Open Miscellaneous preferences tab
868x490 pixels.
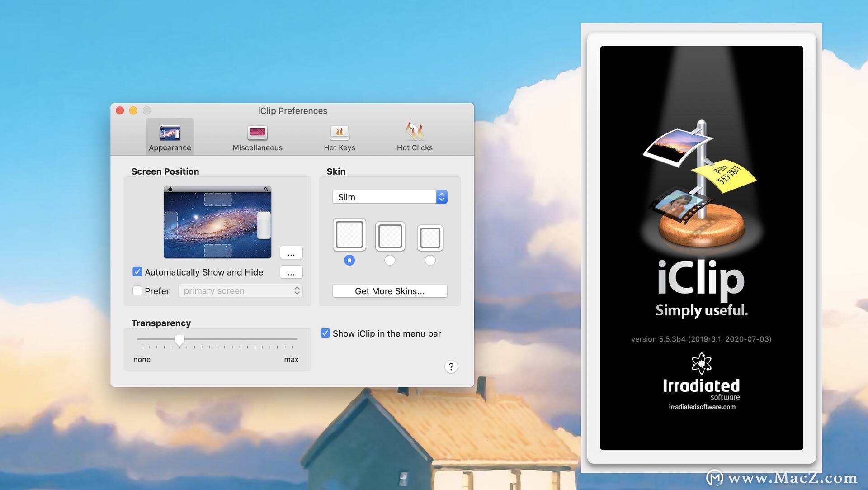(257, 136)
